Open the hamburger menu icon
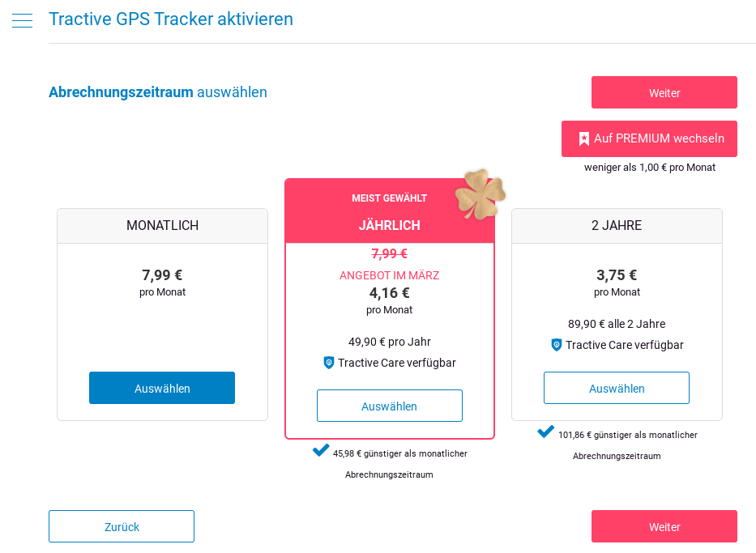 22,20
